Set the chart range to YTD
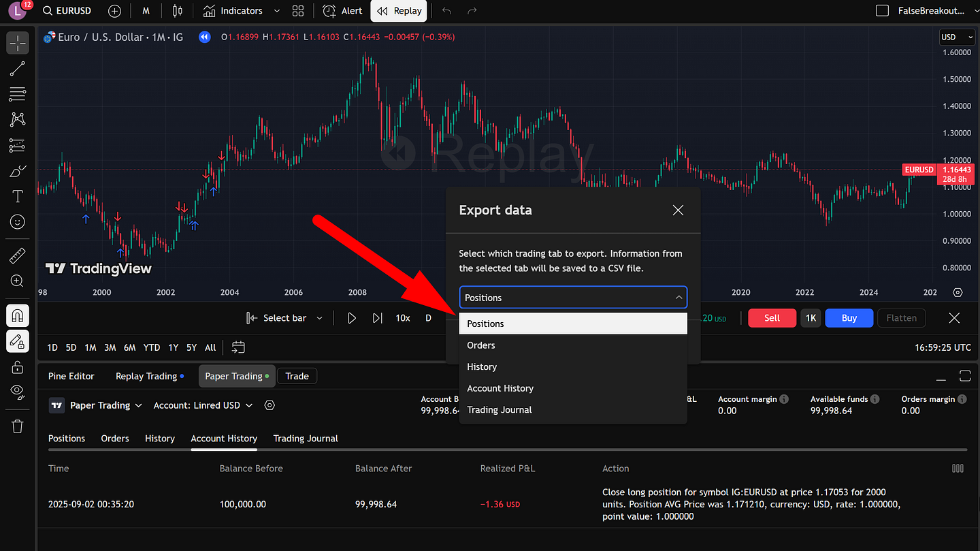 (x=152, y=347)
